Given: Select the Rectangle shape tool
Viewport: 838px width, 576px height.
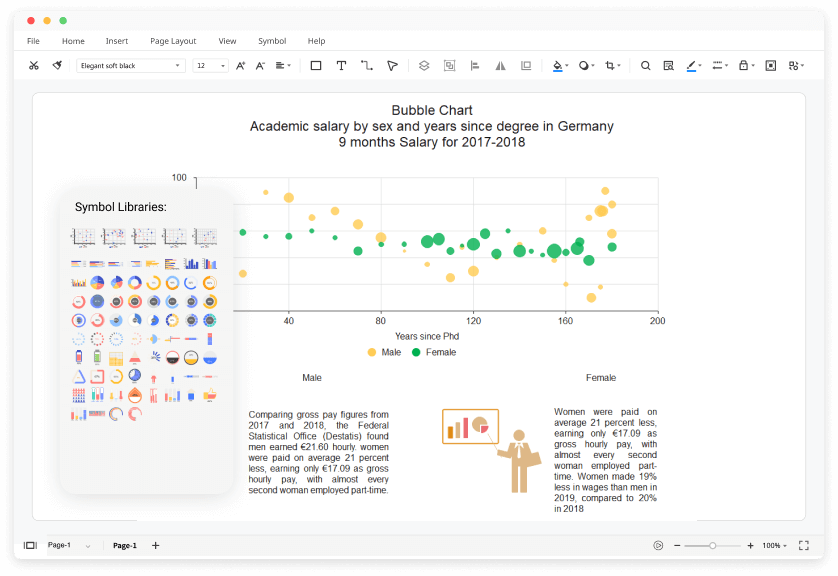Looking at the screenshot, I should [315, 65].
